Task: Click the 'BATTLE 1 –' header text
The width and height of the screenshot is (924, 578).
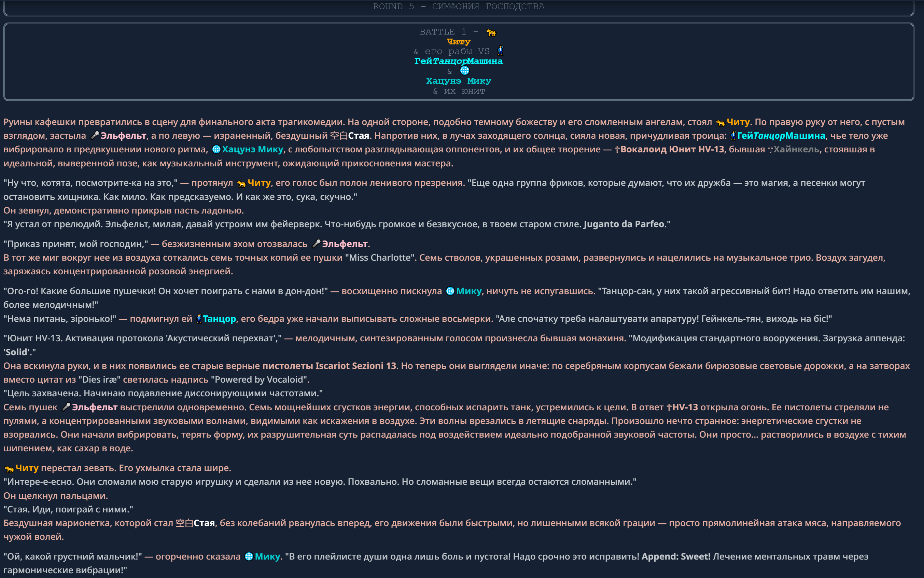Action: (x=449, y=32)
